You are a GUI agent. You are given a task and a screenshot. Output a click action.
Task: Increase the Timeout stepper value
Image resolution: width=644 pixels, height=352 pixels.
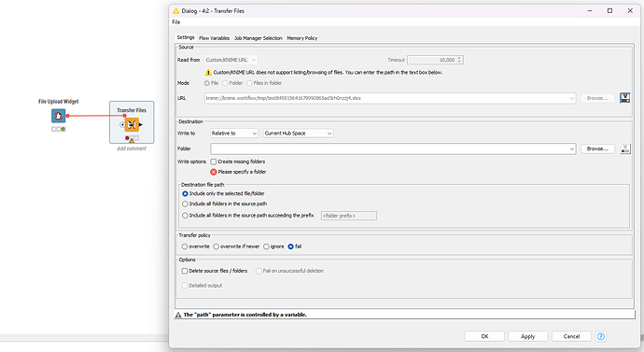(x=459, y=58)
